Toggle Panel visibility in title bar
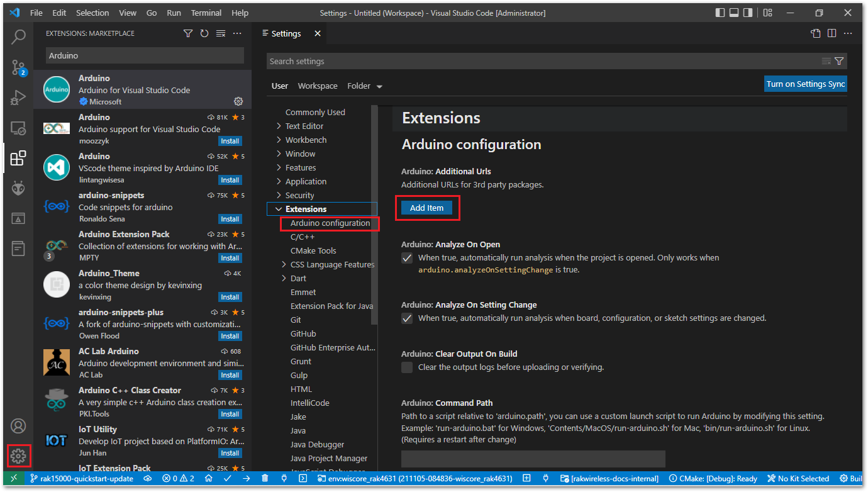868x492 pixels. [734, 13]
